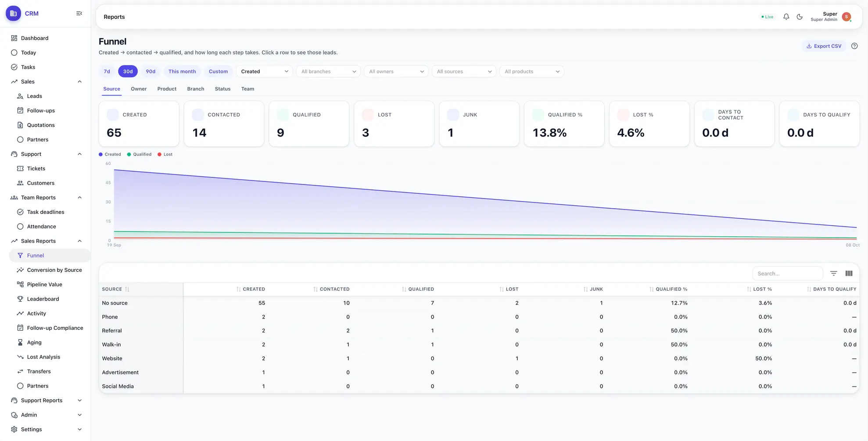Switch to the Status tab
This screenshot has height=441, width=868.
[x=222, y=89]
